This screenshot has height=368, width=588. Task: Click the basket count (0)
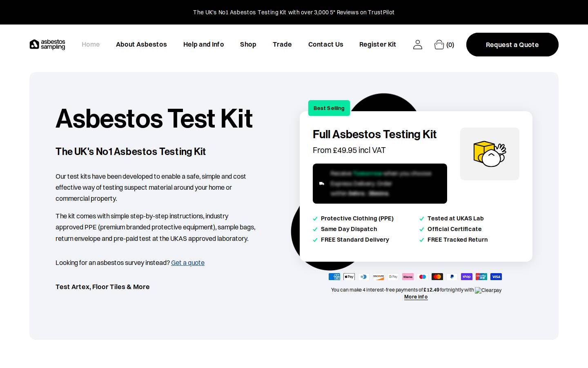coord(450,45)
